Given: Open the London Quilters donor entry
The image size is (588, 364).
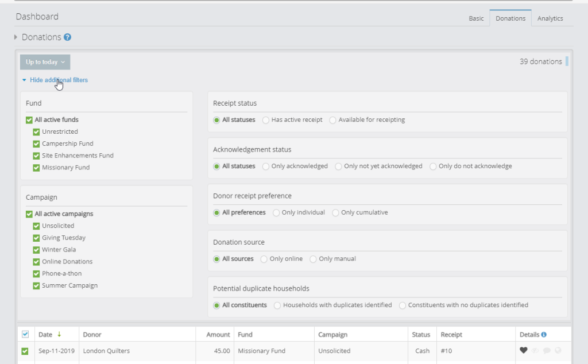Looking at the screenshot, I should point(106,351).
